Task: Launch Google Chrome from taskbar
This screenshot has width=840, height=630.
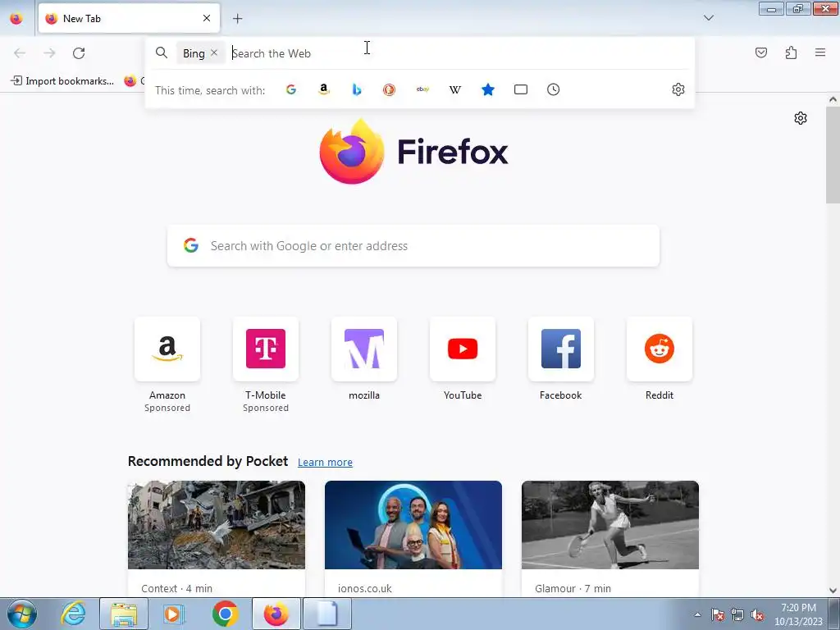Action: coord(226,614)
